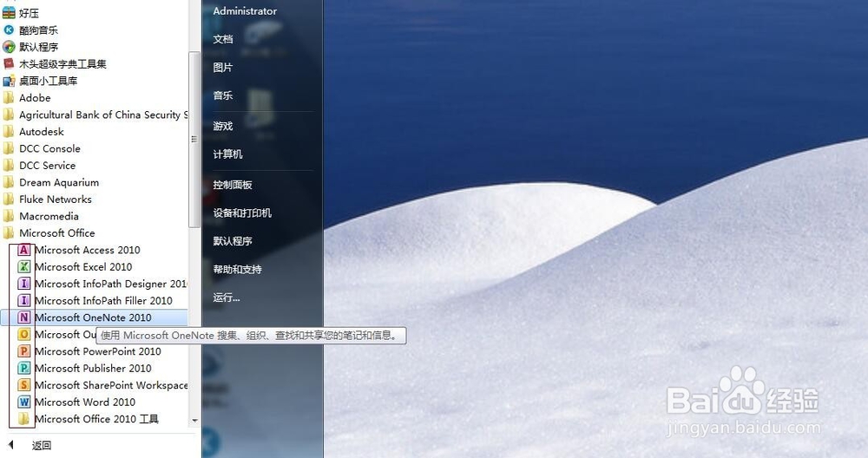Open Administrator user folder
The width and height of the screenshot is (868, 458).
[x=245, y=11]
